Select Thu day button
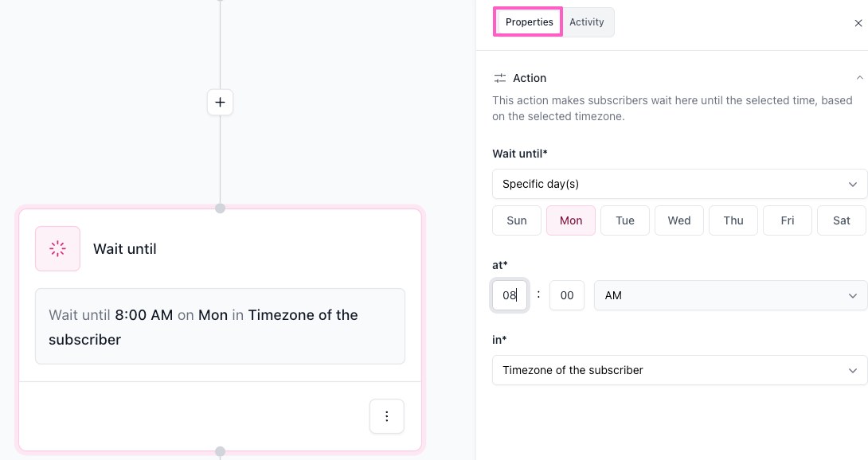868x460 pixels. coord(733,220)
